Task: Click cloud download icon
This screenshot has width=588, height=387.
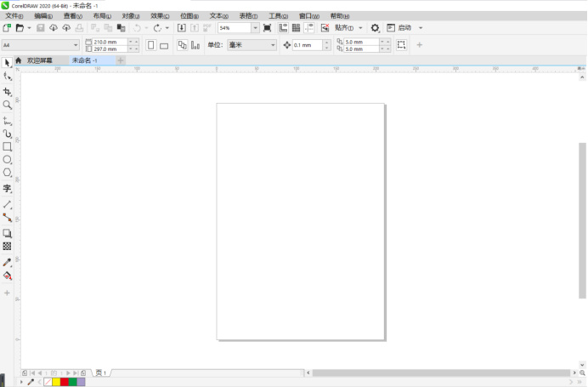Action: 54,28
